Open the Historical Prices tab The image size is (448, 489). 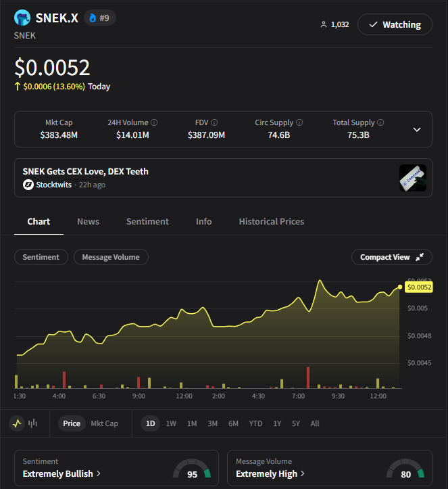(x=272, y=221)
